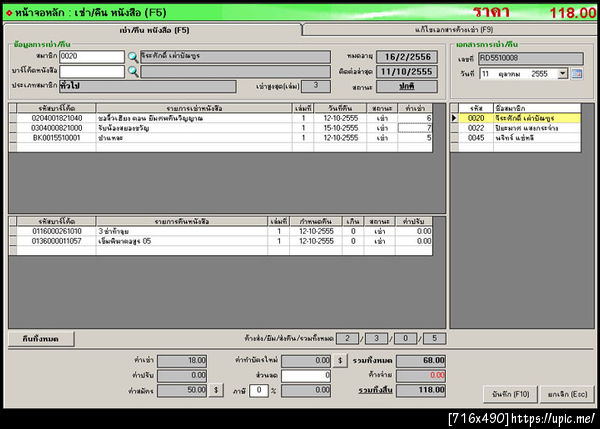Click the discount input field showing 0
600x429 pixels.
(x=306, y=375)
